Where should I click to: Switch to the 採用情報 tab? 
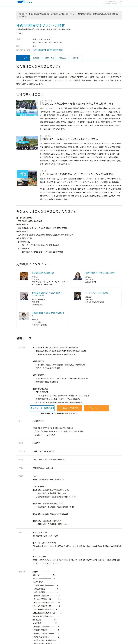[36, 58]
